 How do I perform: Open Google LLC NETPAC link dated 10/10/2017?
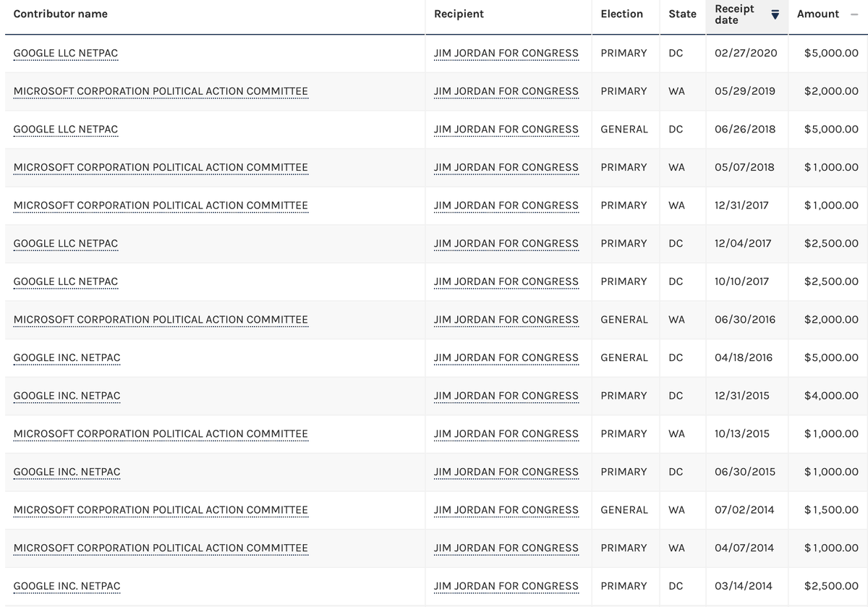(x=66, y=281)
